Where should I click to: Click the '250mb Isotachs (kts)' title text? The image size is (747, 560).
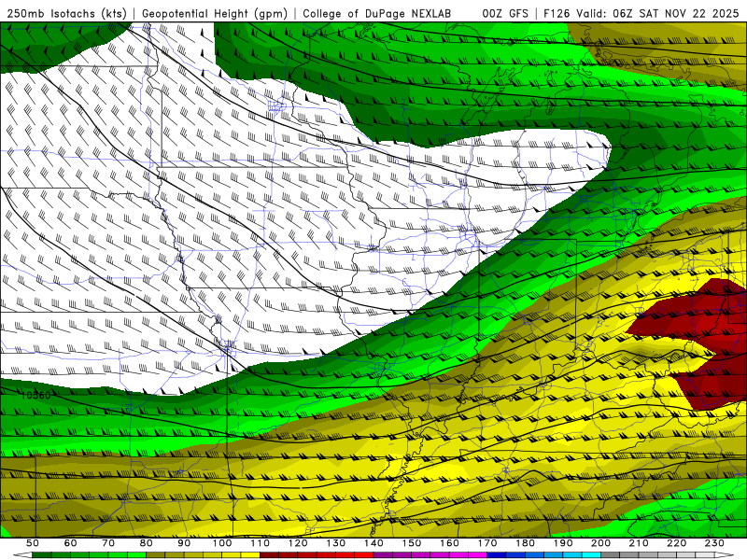(x=66, y=14)
